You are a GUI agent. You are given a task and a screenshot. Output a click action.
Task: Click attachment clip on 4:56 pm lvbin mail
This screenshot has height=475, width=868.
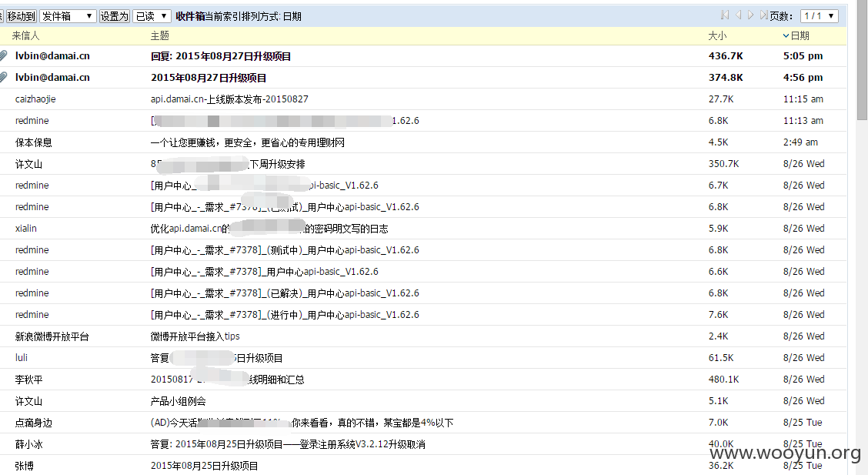(x=3, y=78)
